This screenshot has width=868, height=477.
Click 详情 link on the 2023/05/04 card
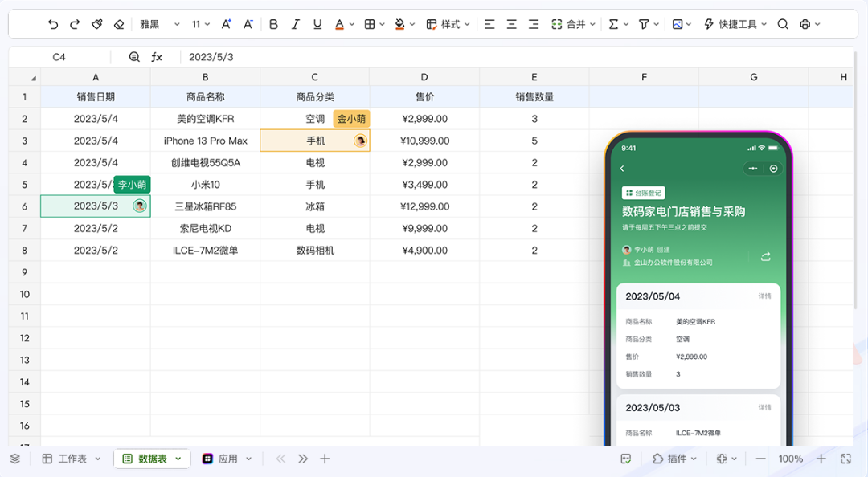pos(764,296)
